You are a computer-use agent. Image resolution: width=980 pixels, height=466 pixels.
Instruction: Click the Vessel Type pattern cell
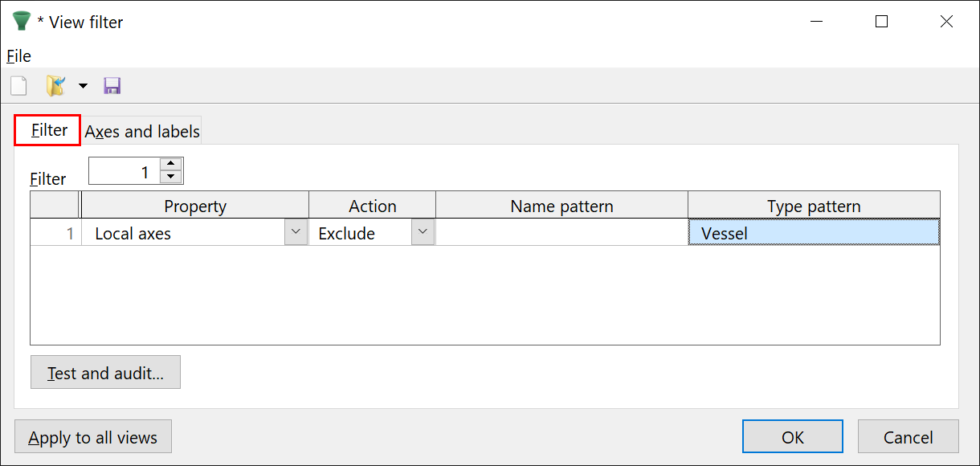tap(813, 233)
